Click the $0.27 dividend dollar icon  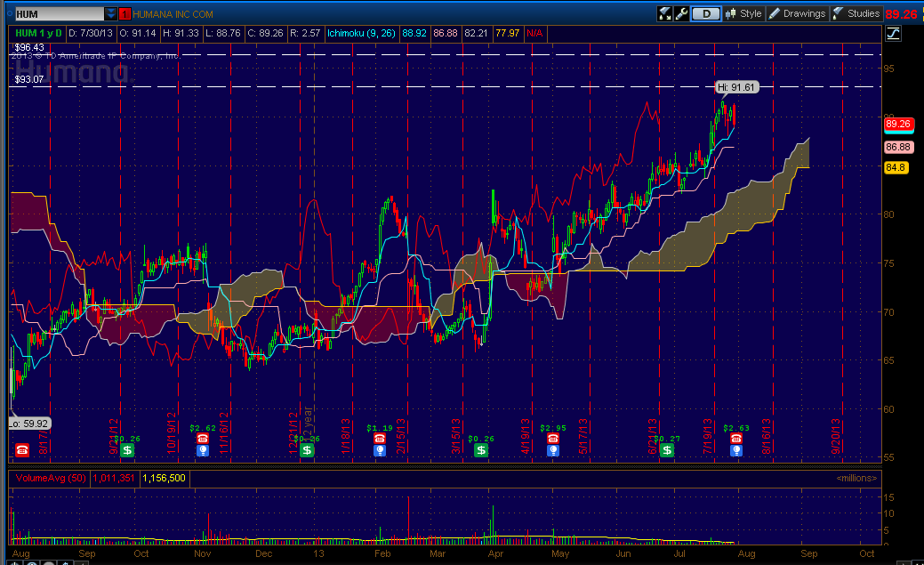click(666, 450)
